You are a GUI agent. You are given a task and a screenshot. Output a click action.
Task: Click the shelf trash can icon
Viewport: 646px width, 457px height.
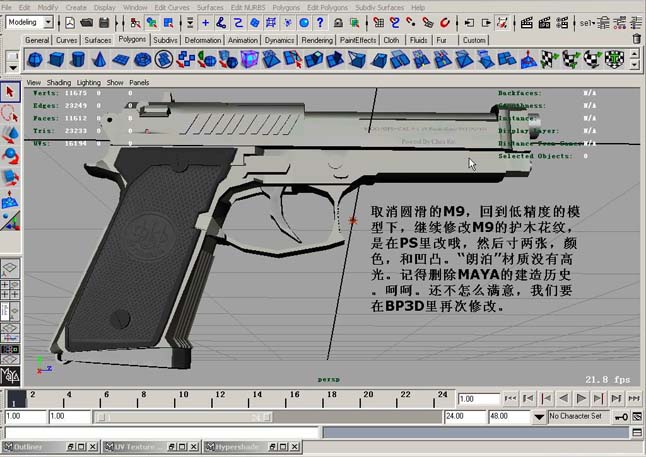click(637, 39)
